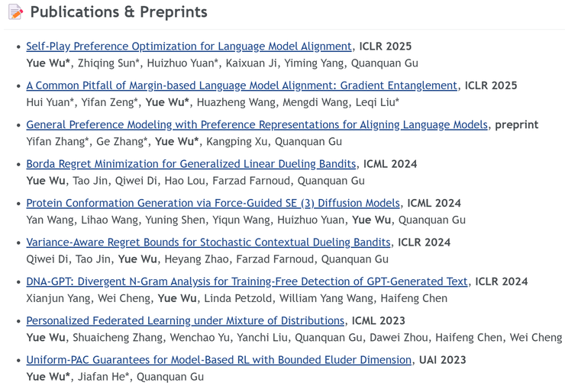Open Personalized Federated Learning paper link

coord(186,321)
